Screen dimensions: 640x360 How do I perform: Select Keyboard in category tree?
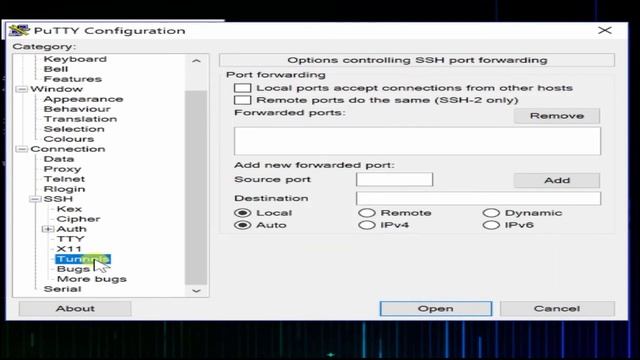tap(75, 59)
